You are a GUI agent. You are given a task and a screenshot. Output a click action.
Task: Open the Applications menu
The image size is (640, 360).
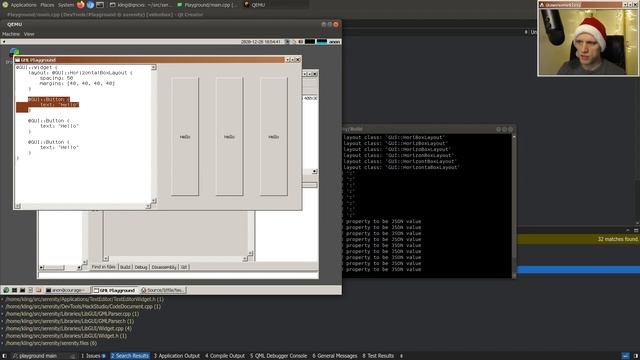pos(23,5)
